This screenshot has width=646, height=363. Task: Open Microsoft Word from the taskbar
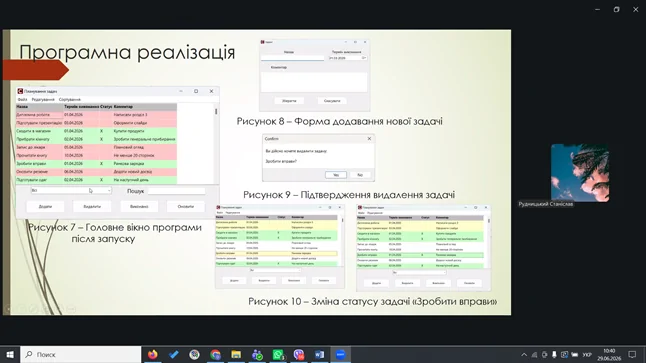(x=320, y=354)
